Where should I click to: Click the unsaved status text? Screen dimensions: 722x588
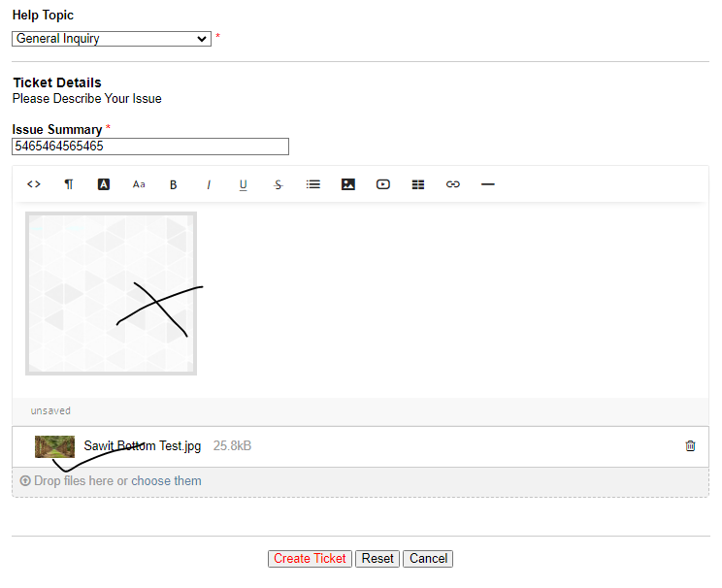[x=50, y=410]
